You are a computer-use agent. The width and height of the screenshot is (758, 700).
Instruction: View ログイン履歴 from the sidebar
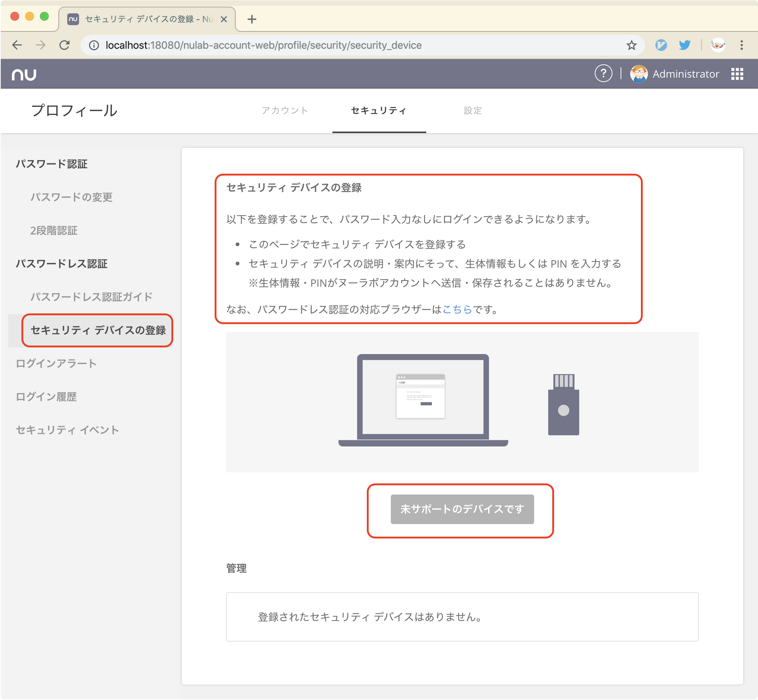(46, 397)
